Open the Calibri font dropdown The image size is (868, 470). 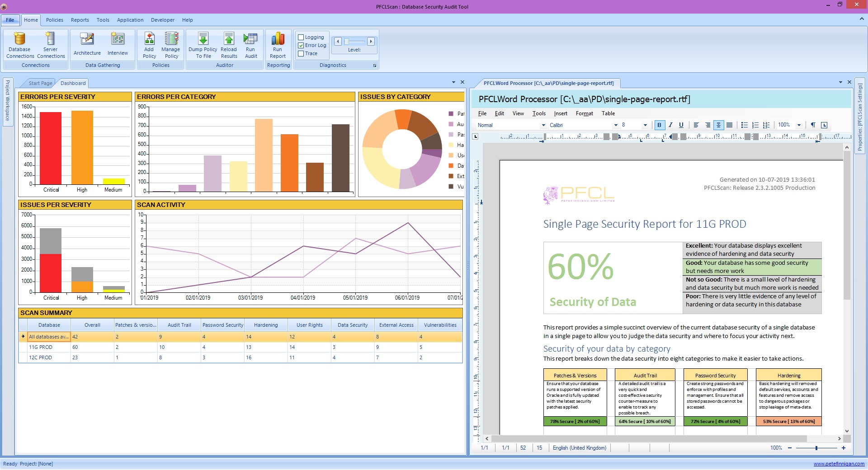pos(615,125)
